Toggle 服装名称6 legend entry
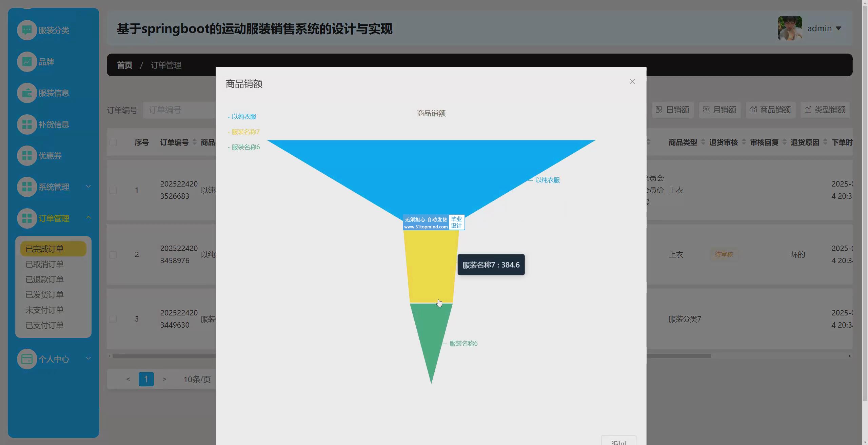This screenshot has height=445, width=868. tap(245, 147)
